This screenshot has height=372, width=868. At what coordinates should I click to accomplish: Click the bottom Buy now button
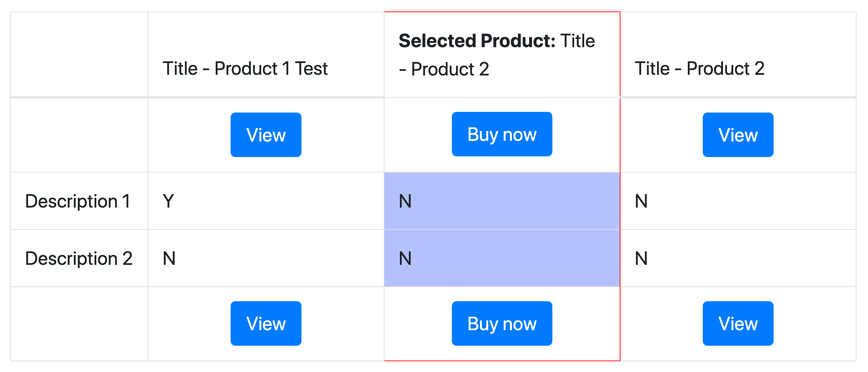tap(502, 323)
